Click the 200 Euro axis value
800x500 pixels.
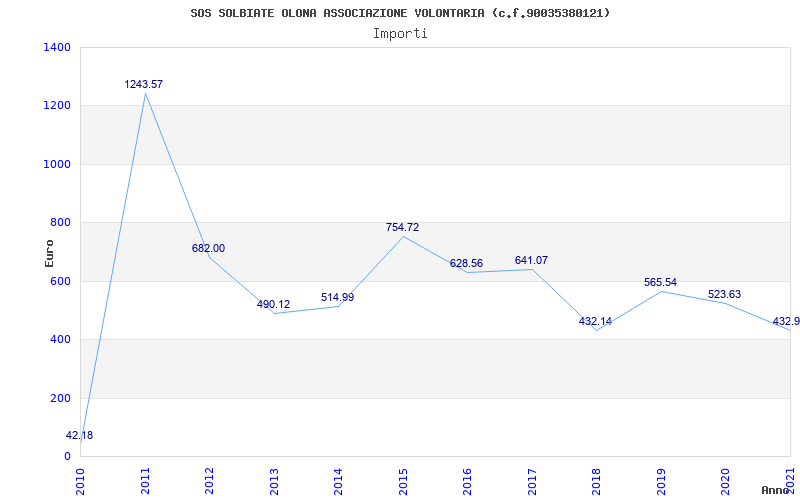[60, 398]
